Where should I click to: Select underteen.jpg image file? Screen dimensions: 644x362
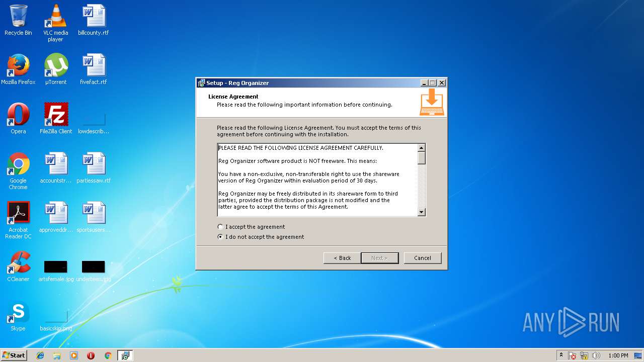94,271
